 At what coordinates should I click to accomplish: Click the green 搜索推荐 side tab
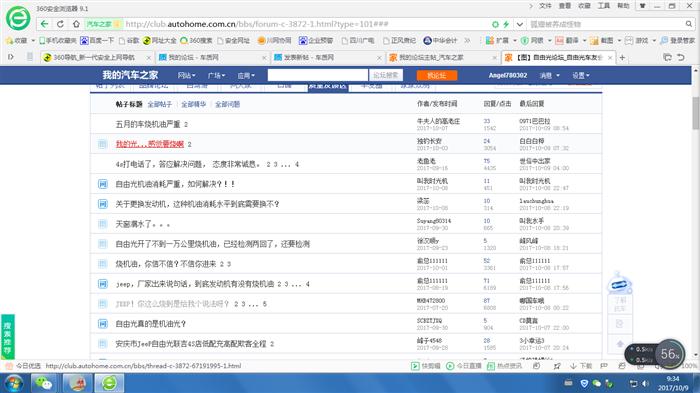8,337
